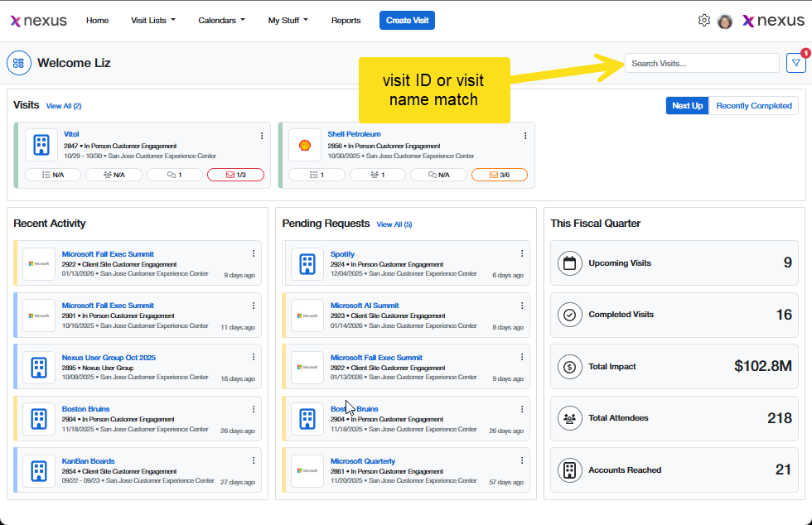Click the Shell Petroleum logo thumbnail
Image resolution: width=812 pixels, height=525 pixels.
[x=305, y=145]
